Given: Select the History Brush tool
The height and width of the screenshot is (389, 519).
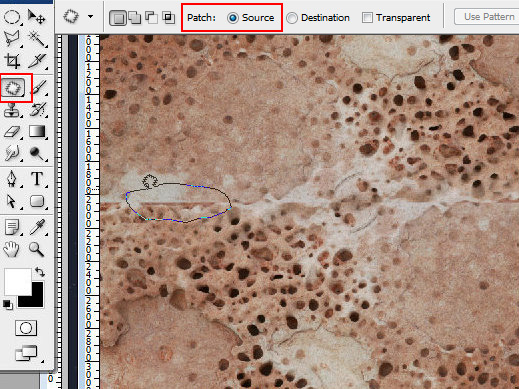Looking at the screenshot, I should (x=37, y=110).
